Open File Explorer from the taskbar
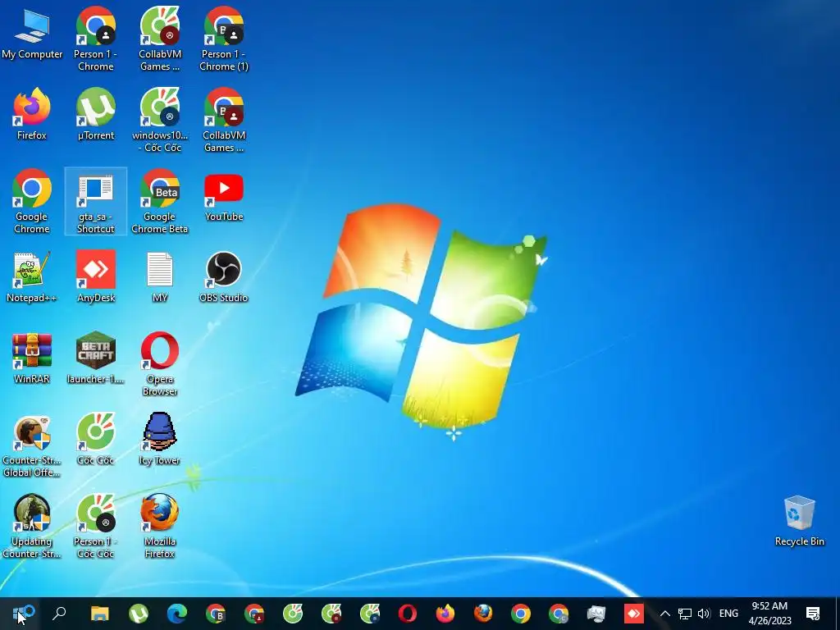This screenshot has height=630, width=840. pos(99,614)
